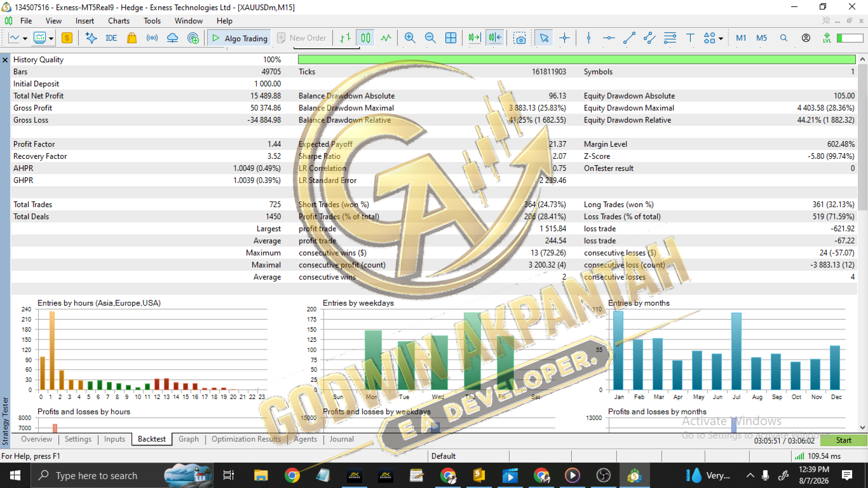This screenshot has height=488, width=868.
Task: Open the tile windows grid icon
Action: pyautogui.click(x=451, y=38)
